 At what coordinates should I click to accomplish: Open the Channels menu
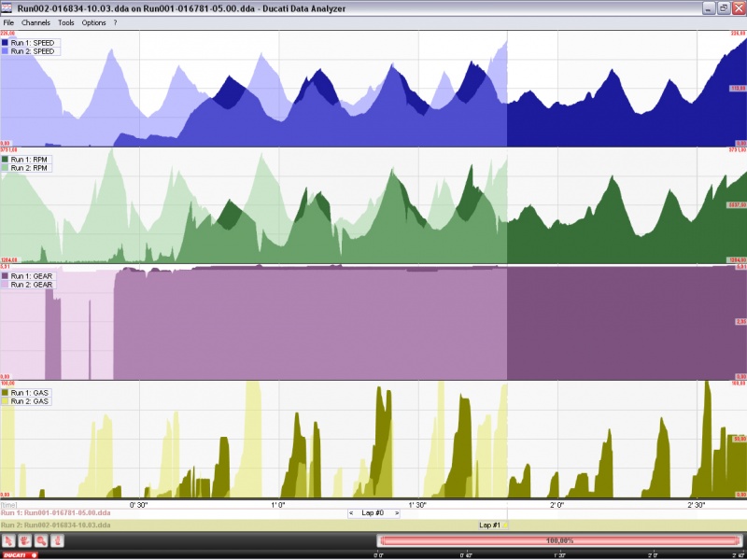(35, 22)
